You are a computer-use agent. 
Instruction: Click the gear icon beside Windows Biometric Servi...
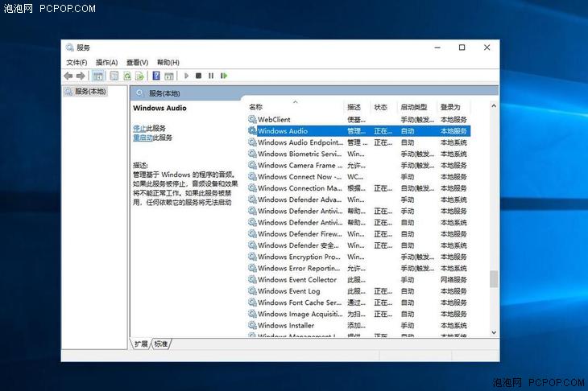coord(252,154)
